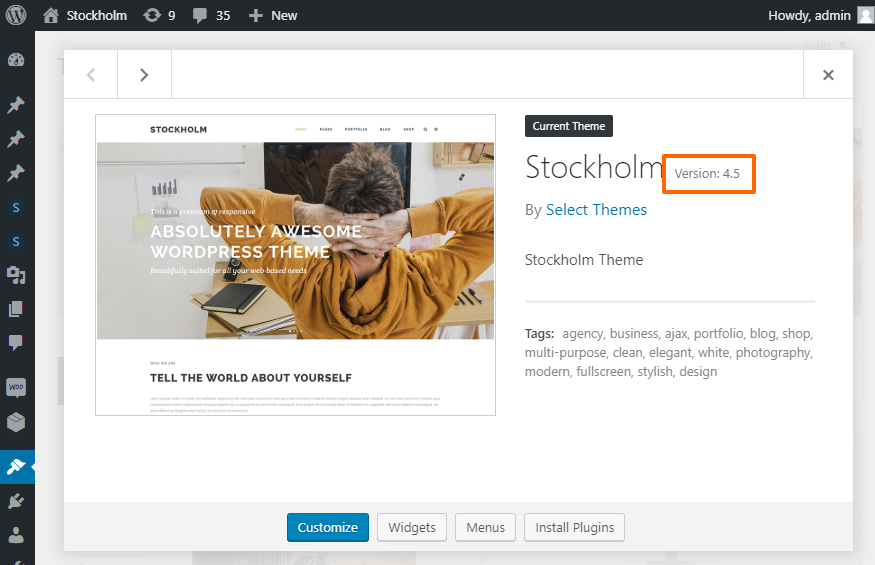875x565 pixels.
Task: Open the WordPress logo menu
Action: click(16, 15)
